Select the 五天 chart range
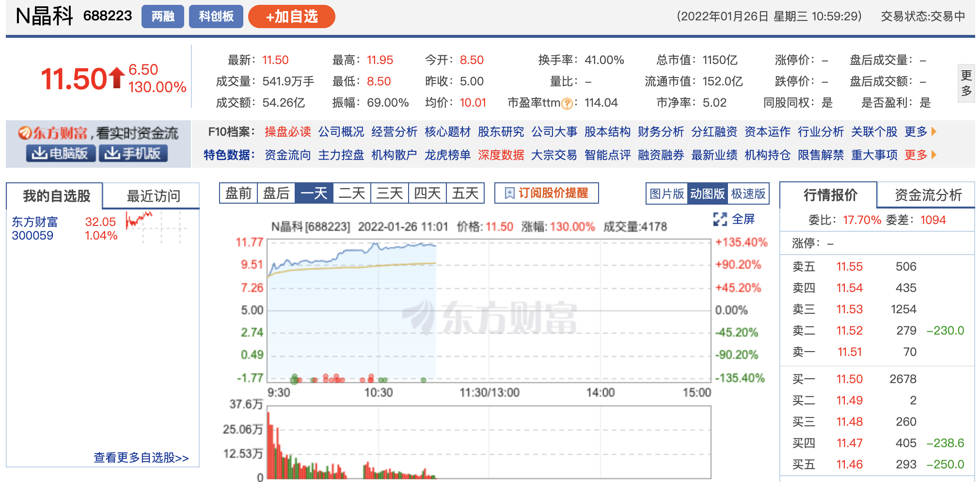980x482 pixels. (465, 193)
